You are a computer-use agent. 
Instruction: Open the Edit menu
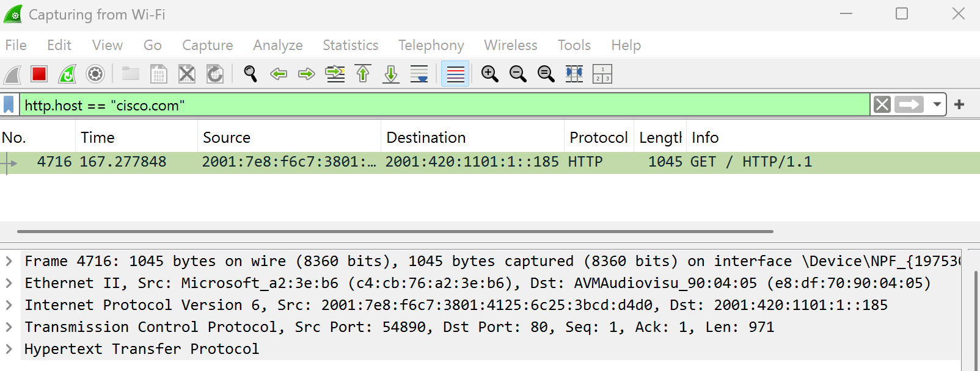(x=59, y=45)
